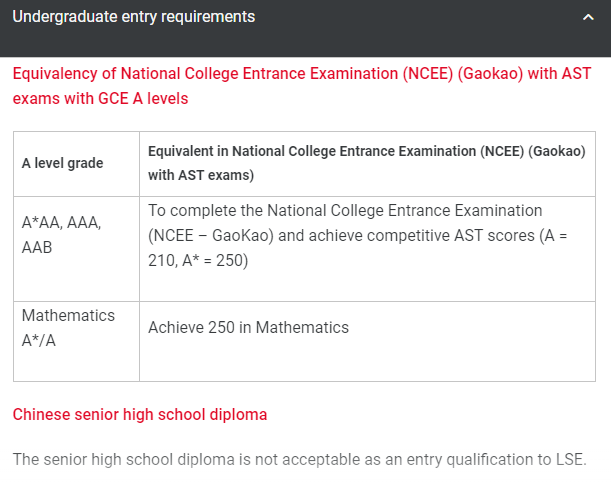
Task: Click the 'Achieve 250 in Mathematics' cell
Action: tap(248, 327)
